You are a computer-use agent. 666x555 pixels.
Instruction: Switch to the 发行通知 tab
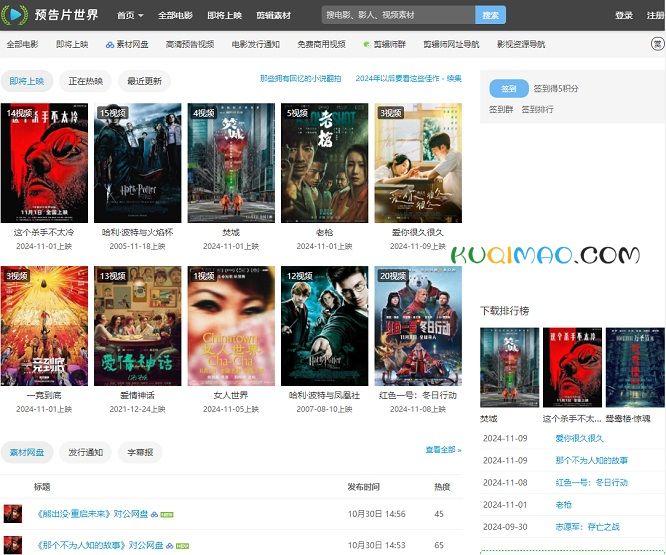(x=85, y=452)
